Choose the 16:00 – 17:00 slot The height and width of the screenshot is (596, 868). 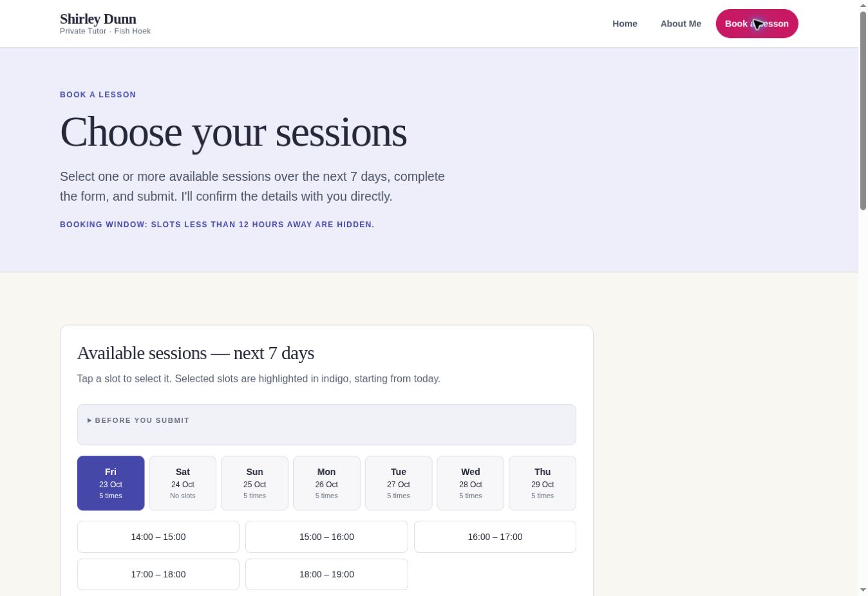(495, 537)
